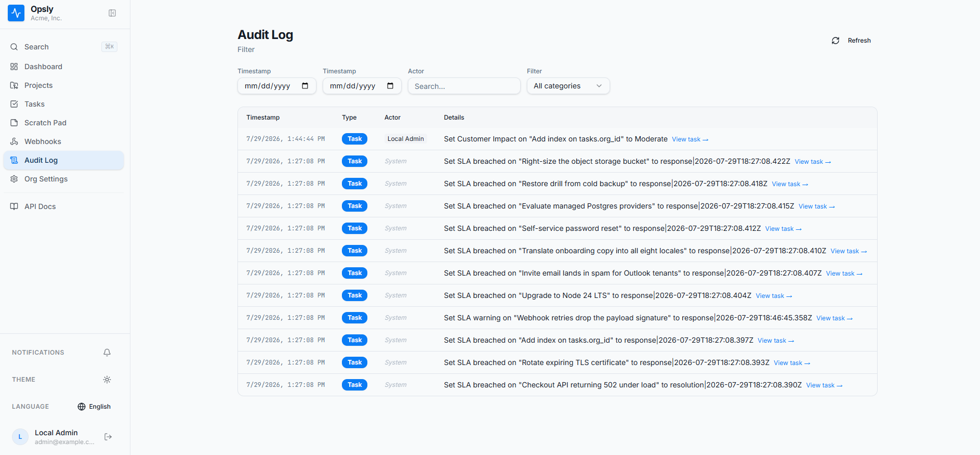The width and height of the screenshot is (980, 455).
Task: Click the Details column header
Action: [454, 118]
